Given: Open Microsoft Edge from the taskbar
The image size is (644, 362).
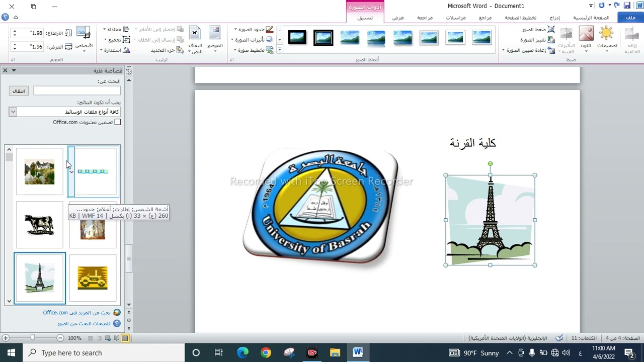Looking at the screenshot, I should click(x=243, y=352).
